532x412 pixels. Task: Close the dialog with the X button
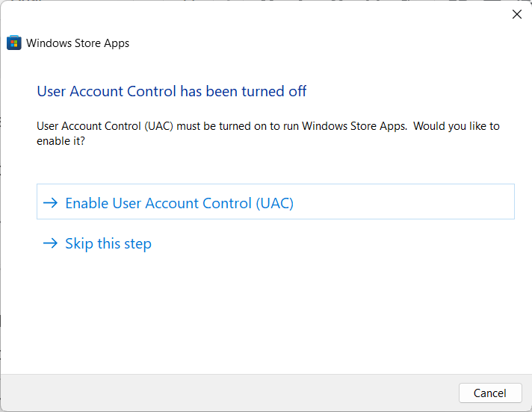516,14
